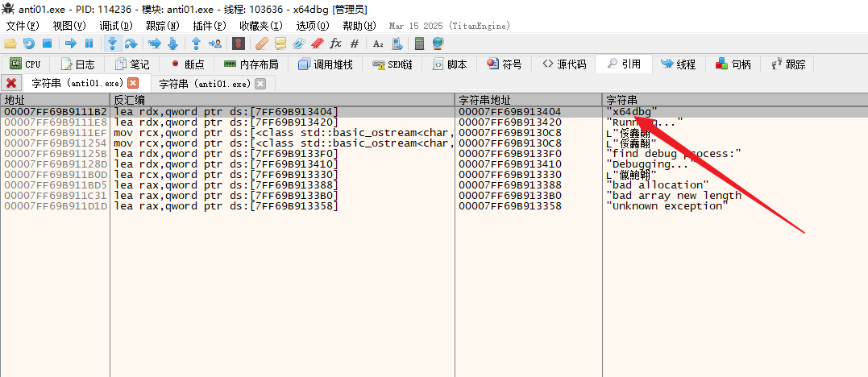The width and height of the screenshot is (868, 377).
Task: Click the 字符串地址 column header
Action: tap(485, 100)
